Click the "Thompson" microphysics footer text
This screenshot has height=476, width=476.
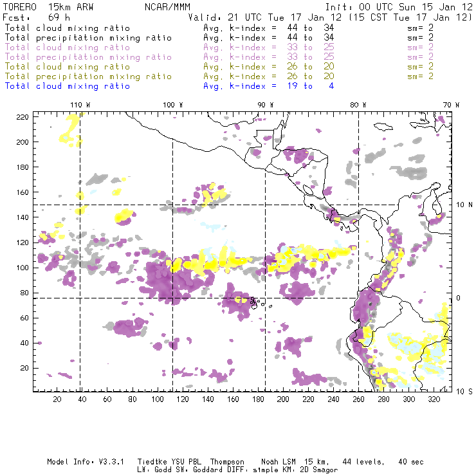(x=227, y=462)
